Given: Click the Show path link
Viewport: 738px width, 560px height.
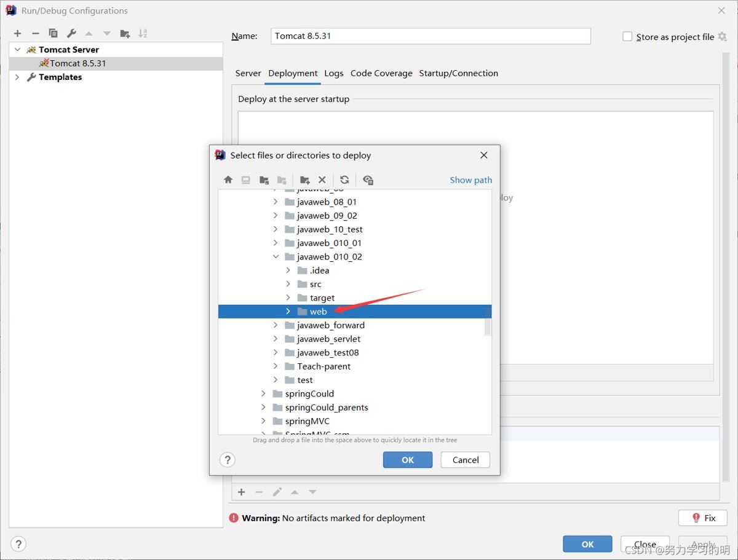Looking at the screenshot, I should (471, 180).
